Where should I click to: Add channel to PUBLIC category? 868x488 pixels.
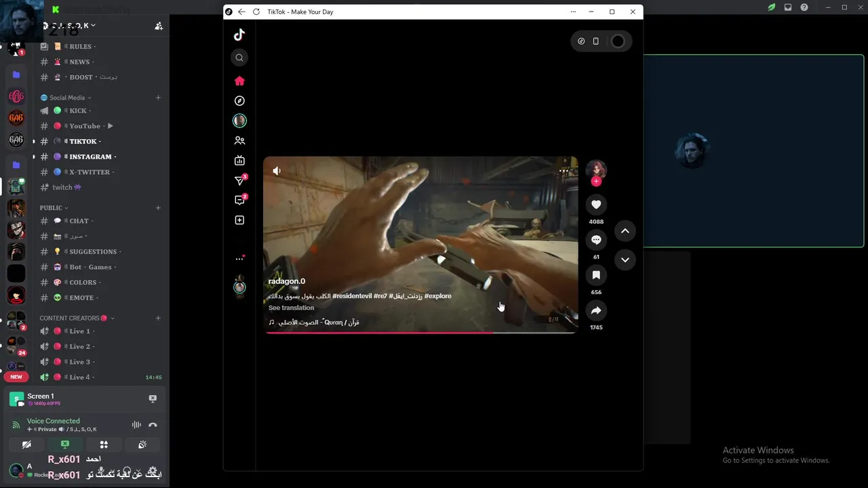click(158, 208)
